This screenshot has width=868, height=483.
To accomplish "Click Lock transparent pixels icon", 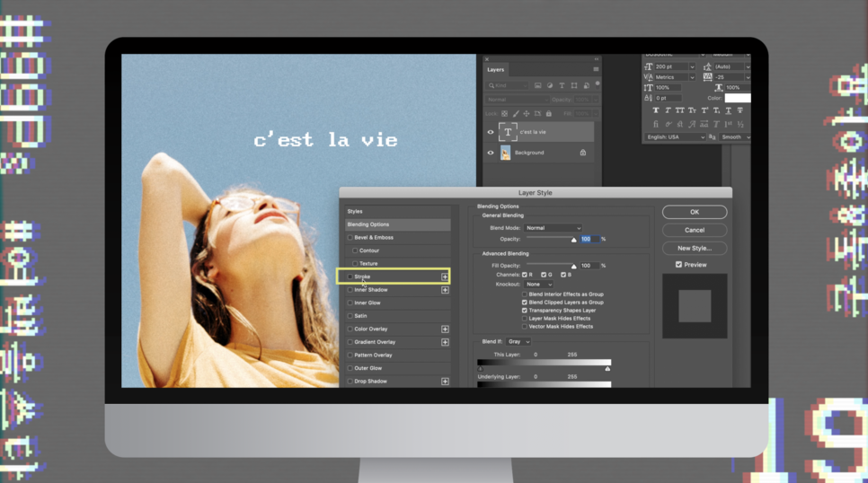I will point(504,113).
